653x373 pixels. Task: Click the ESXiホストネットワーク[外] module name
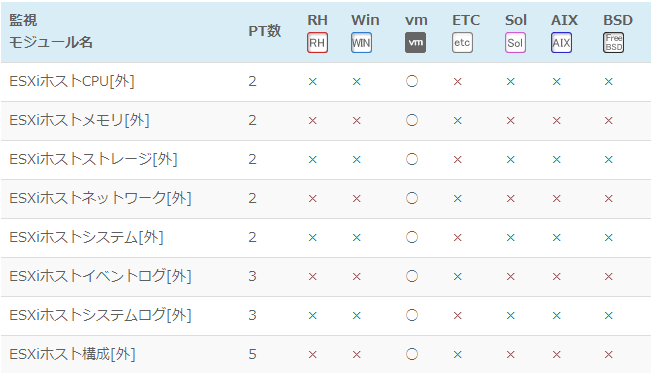pyautogui.click(x=100, y=198)
